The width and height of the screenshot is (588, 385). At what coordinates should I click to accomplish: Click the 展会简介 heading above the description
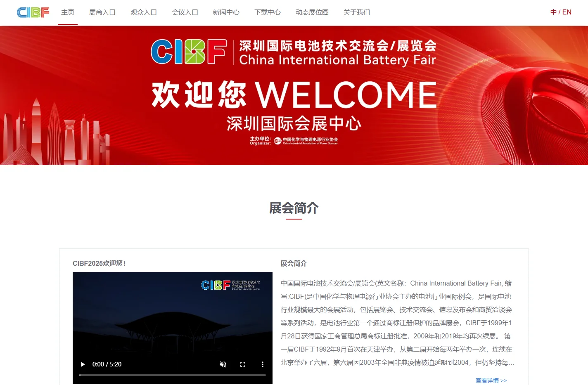coord(294,263)
